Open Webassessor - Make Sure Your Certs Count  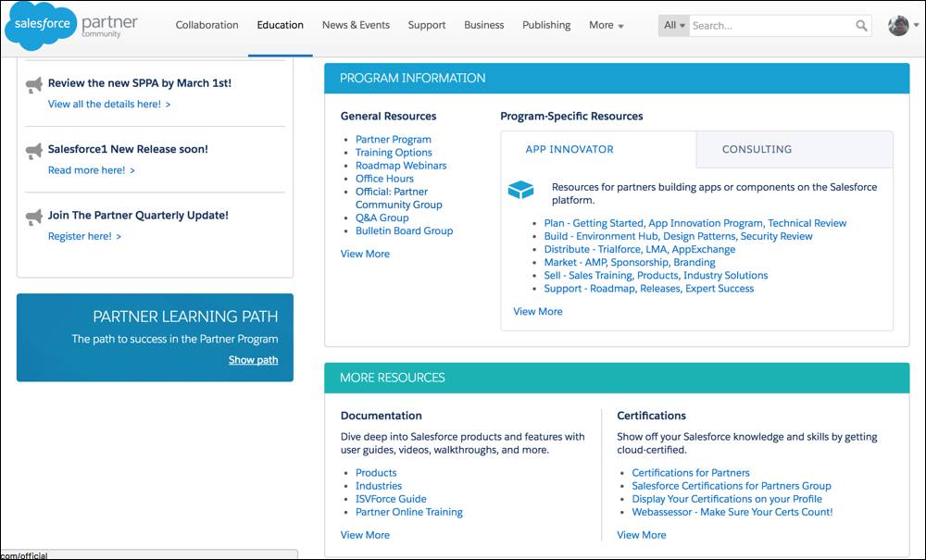pos(732,512)
